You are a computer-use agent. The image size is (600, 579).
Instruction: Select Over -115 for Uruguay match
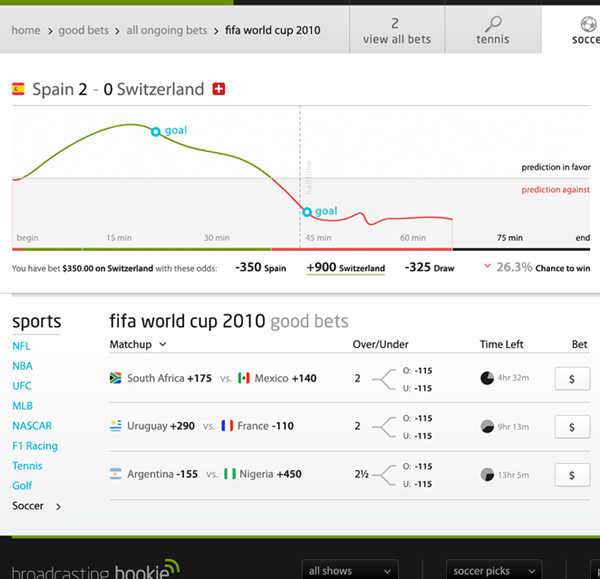pyautogui.click(x=417, y=418)
